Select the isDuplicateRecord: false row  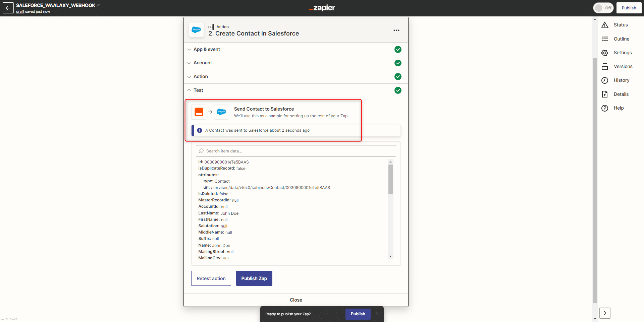click(x=222, y=169)
